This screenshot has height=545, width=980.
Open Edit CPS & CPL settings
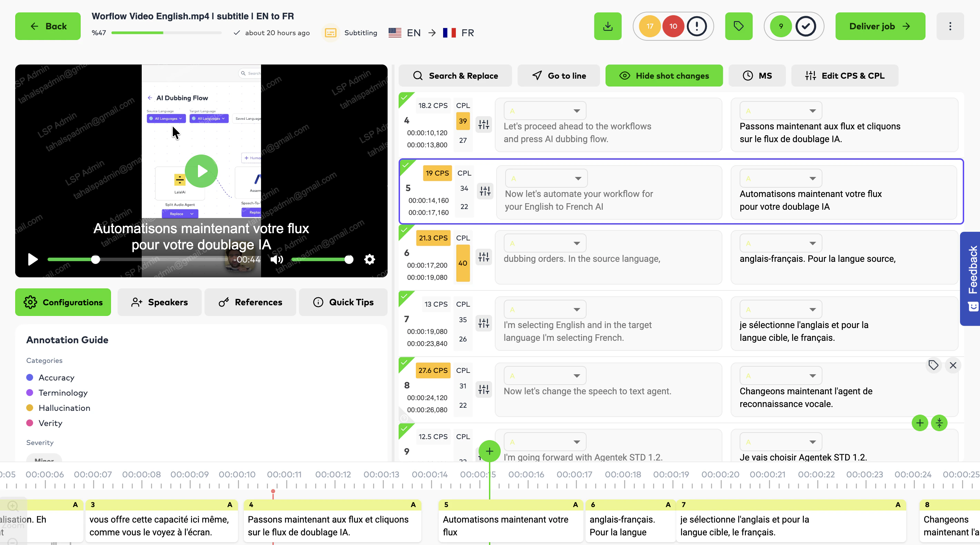point(844,76)
